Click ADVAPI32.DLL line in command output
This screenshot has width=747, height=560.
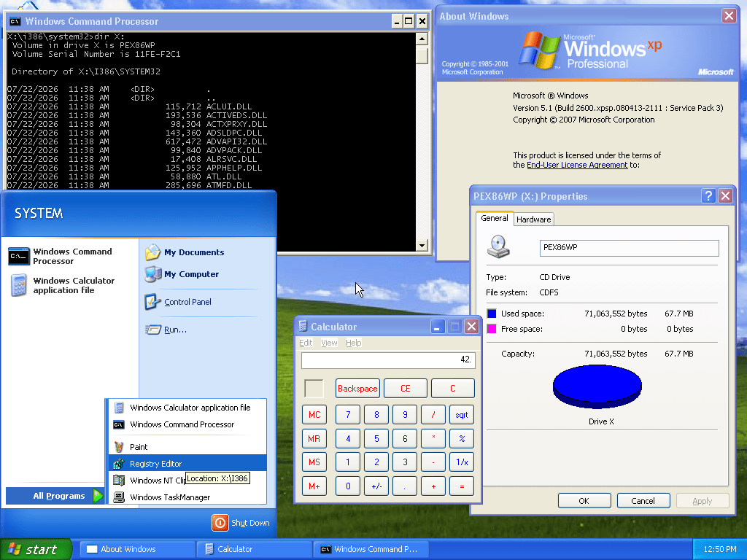click(137, 141)
